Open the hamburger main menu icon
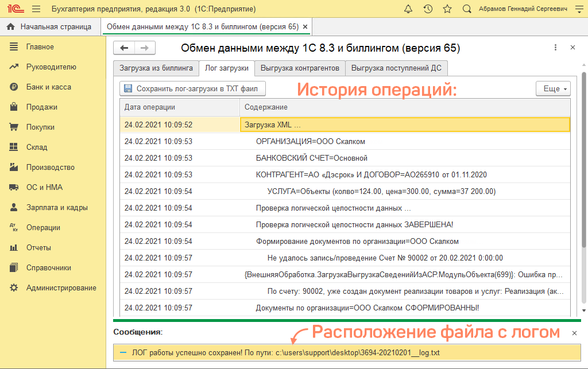 36,9
